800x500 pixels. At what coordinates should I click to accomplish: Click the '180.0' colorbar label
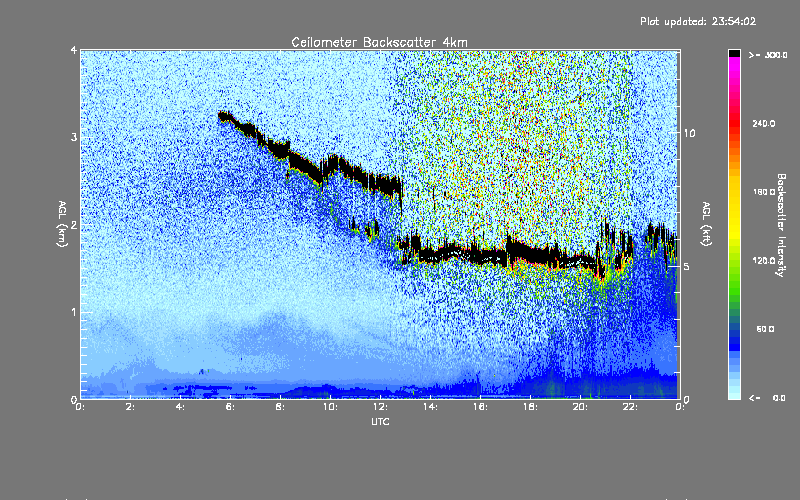764,192
